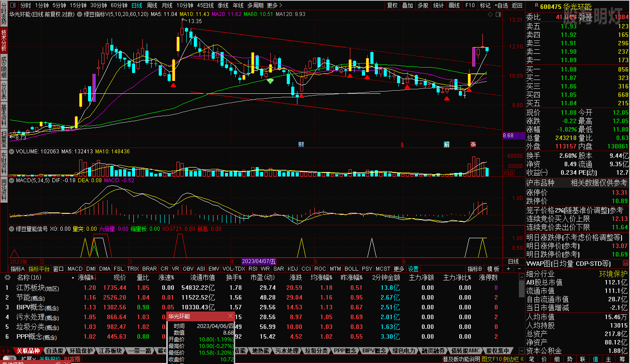The image size is (630, 364).
Task: Collapse the sidebar via 侧边栏 button
Action: tap(514, 359)
